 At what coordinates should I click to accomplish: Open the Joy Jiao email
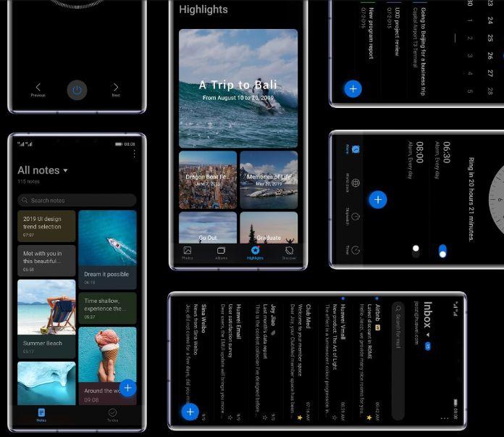[x=265, y=362]
